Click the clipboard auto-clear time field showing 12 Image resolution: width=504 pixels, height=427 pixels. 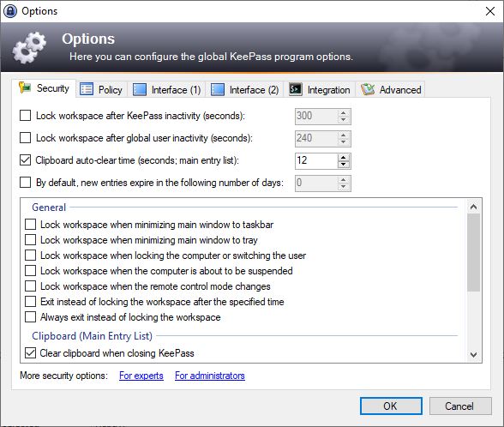tap(316, 161)
